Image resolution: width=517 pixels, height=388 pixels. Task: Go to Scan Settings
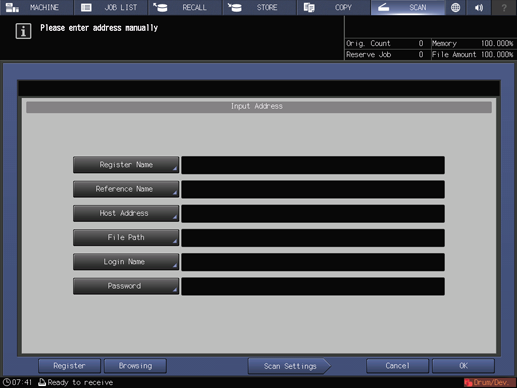click(x=289, y=366)
